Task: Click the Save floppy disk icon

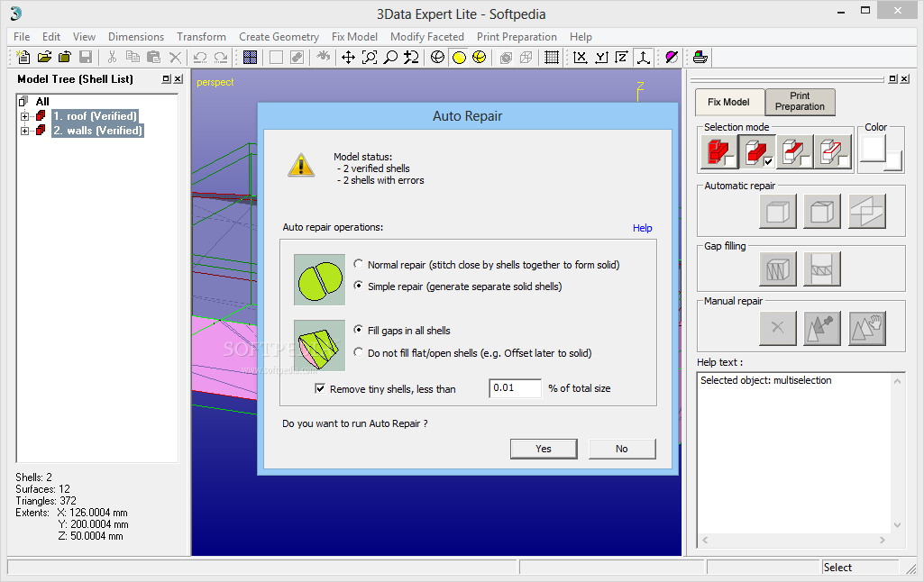Action: 86,57
